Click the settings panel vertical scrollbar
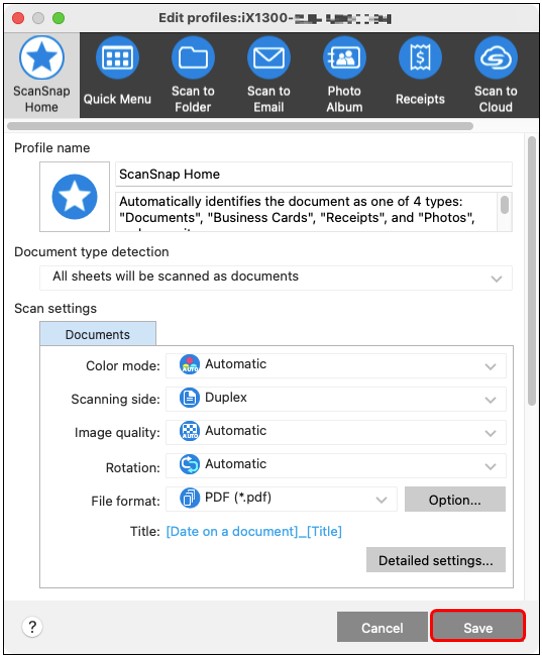Screen dimensions: 542x657 pyautogui.click(x=532, y=271)
